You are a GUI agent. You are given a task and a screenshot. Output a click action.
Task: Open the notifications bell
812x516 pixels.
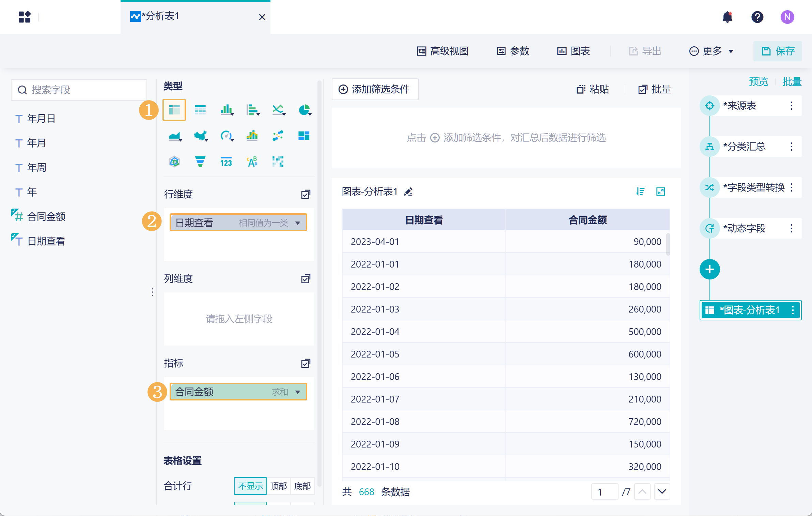coord(727,17)
